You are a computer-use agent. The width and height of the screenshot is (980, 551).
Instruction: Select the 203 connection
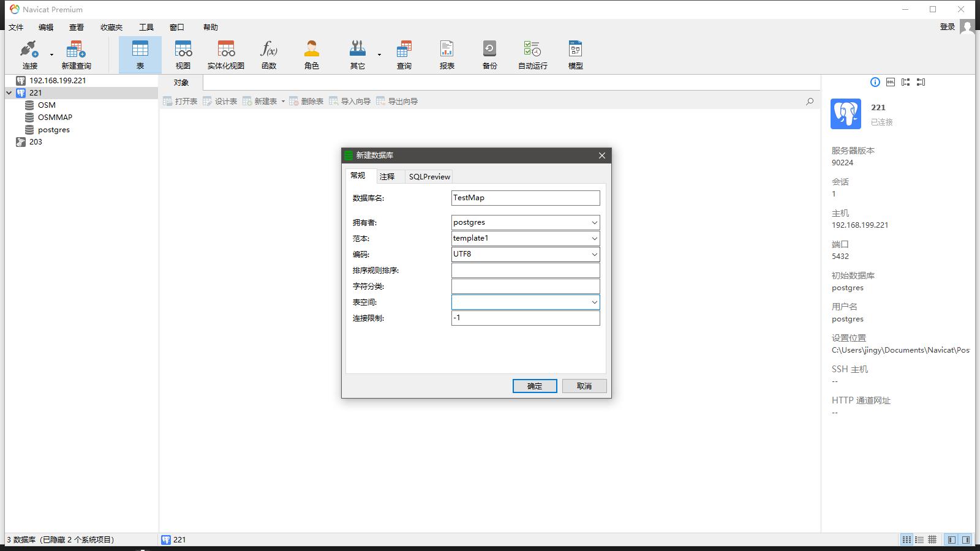36,142
